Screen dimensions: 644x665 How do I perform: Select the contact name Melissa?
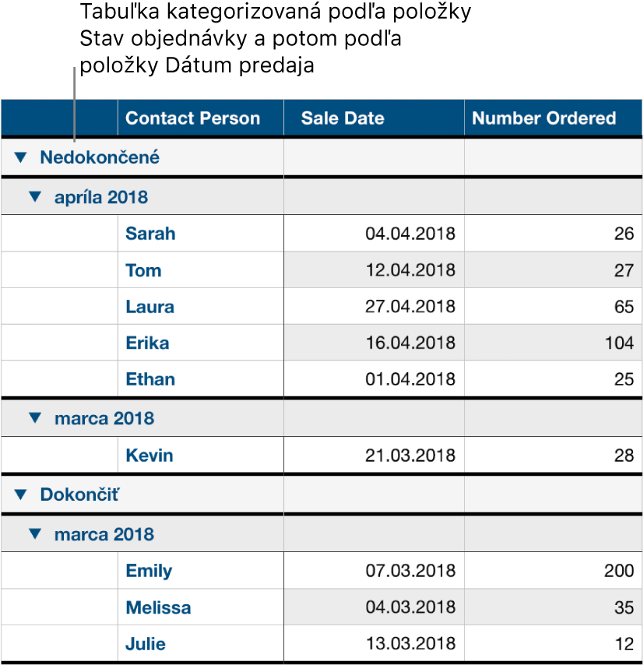[x=157, y=607]
